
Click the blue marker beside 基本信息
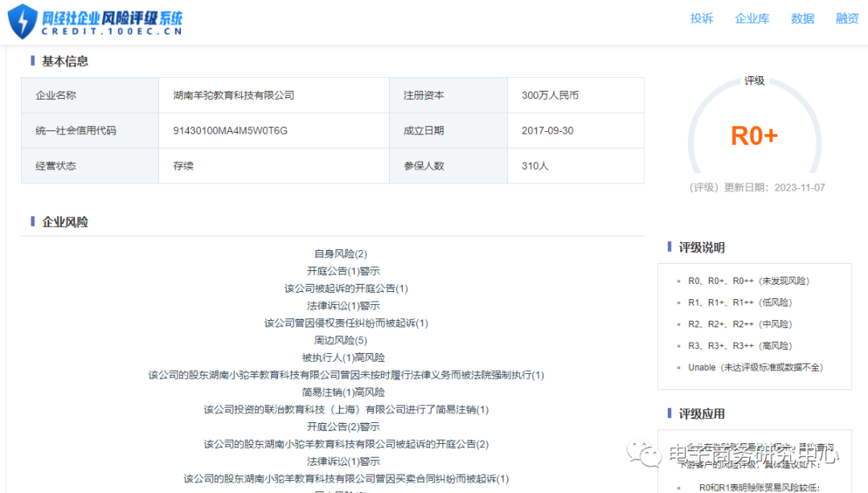click(31, 61)
